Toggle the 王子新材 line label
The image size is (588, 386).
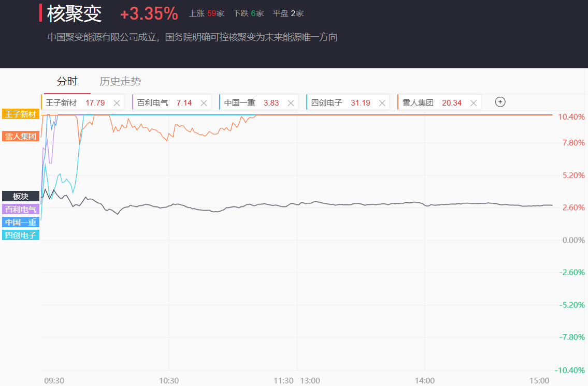click(x=21, y=114)
